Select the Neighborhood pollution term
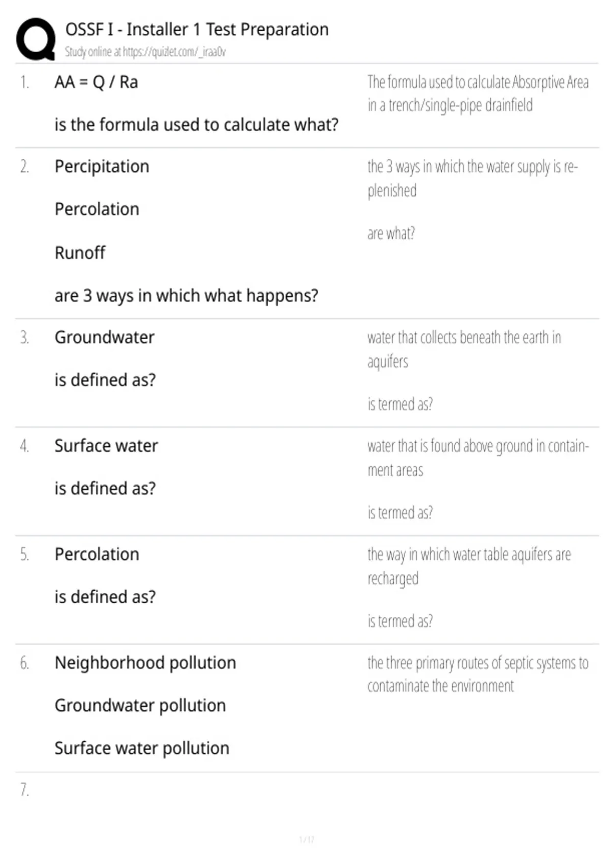This screenshot has width=613, height=868. click(x=145, y=663)
